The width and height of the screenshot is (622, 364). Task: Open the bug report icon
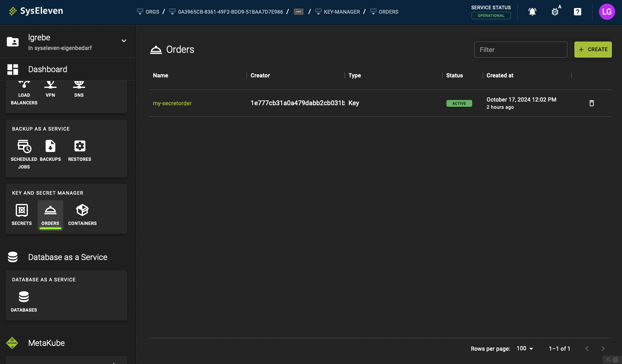pyautogui.click(x=555, y=11)
